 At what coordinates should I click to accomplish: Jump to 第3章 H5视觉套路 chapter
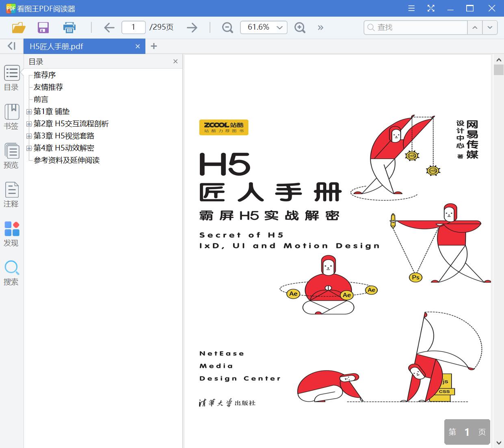(64, 136)
